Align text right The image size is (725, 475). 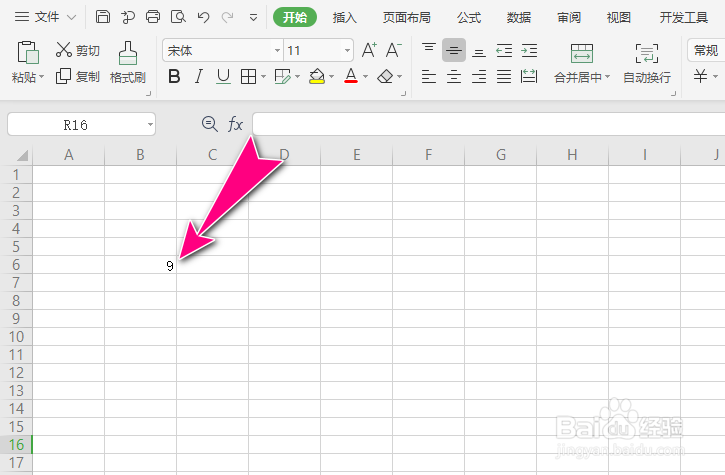click(479, 76)
